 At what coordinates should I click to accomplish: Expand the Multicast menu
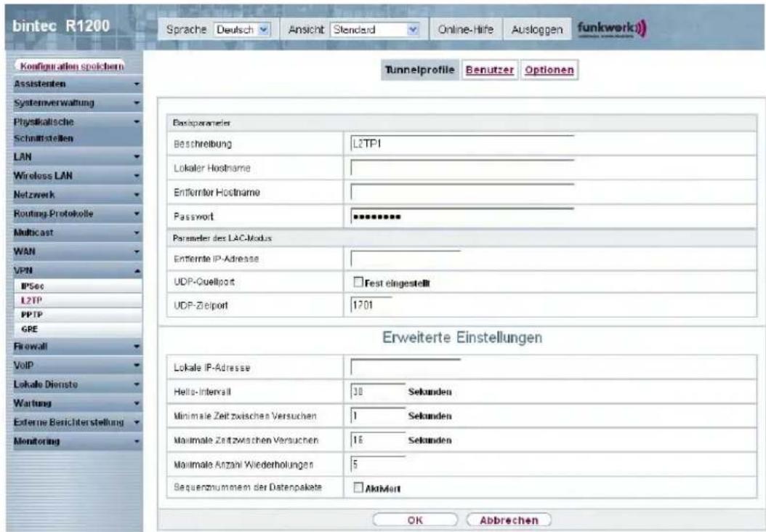pyautogui.click(x=77, y=233)
